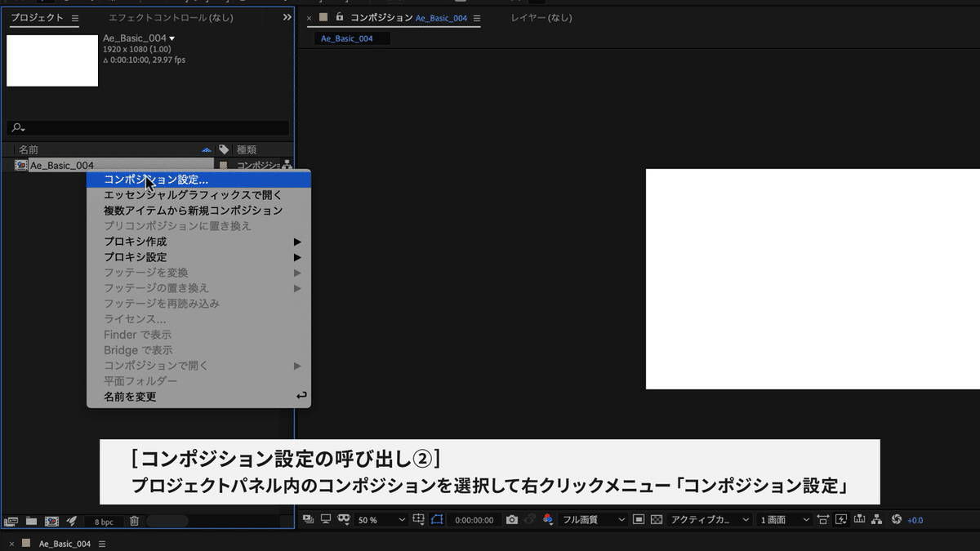Choose 名前を変更 from context menu
The height and width of the screenshot is (551, 980).
(198, 397)
